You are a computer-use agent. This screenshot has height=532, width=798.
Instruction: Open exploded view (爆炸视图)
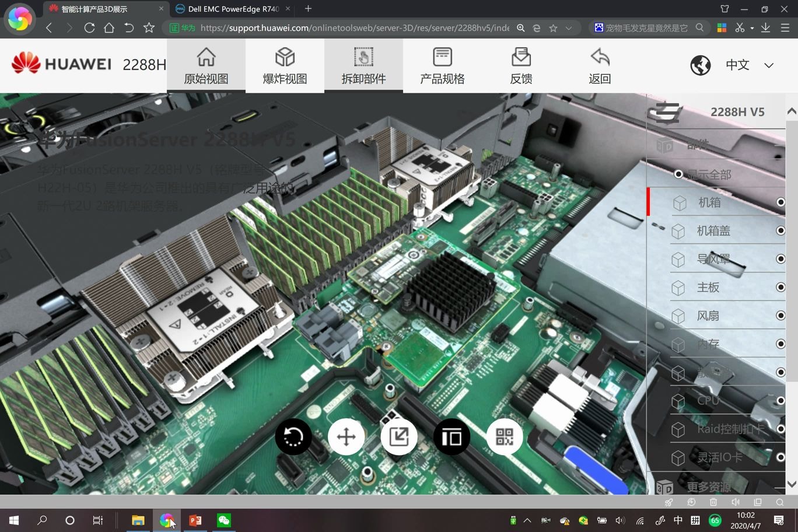coord(285,65)
